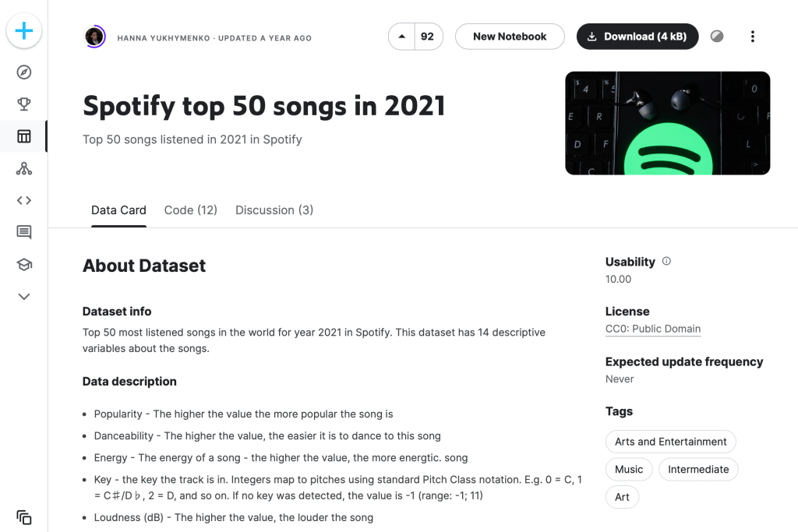Click the New Notebook button
This screenshot has height=532, width=798.
(510, 37)
